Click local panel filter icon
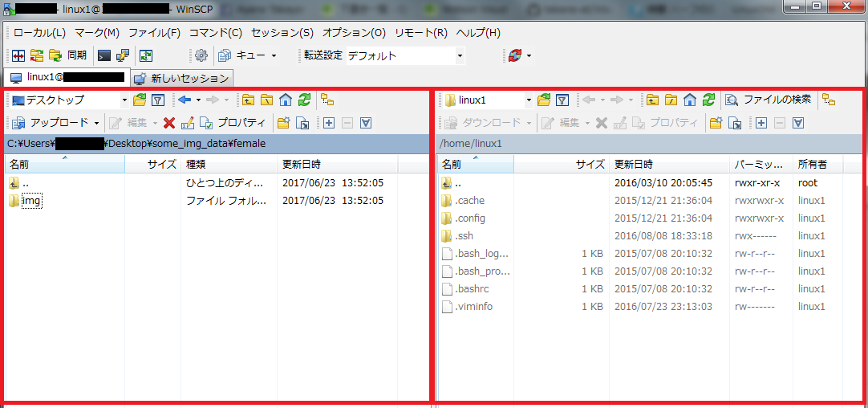The image size is (868, 408). [x=158, y=100]
